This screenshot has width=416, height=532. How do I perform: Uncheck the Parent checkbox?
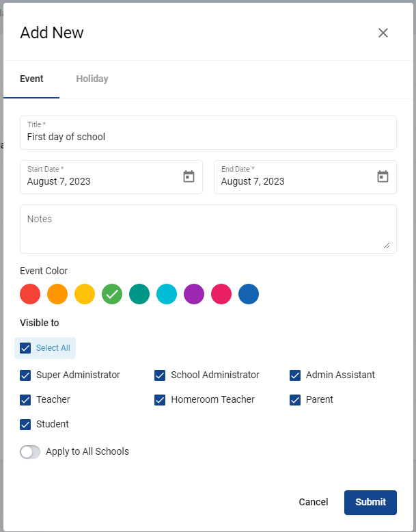pos(295,400)
